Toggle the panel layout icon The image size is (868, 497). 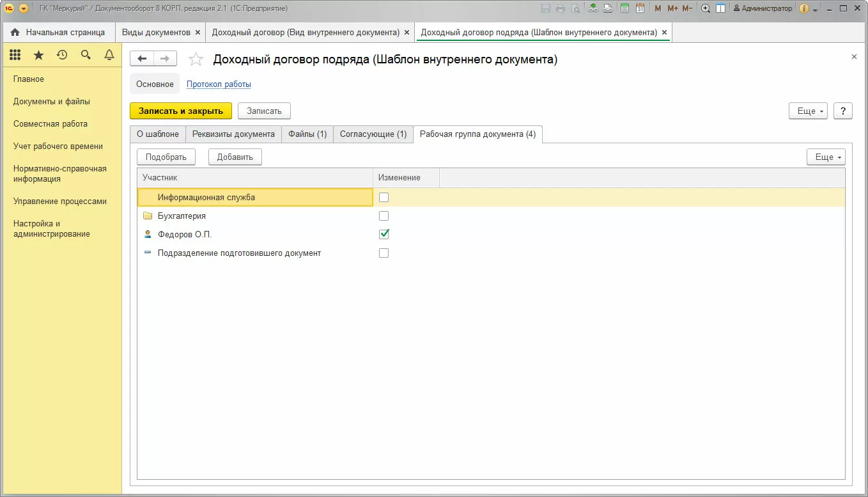click(721, 8)
